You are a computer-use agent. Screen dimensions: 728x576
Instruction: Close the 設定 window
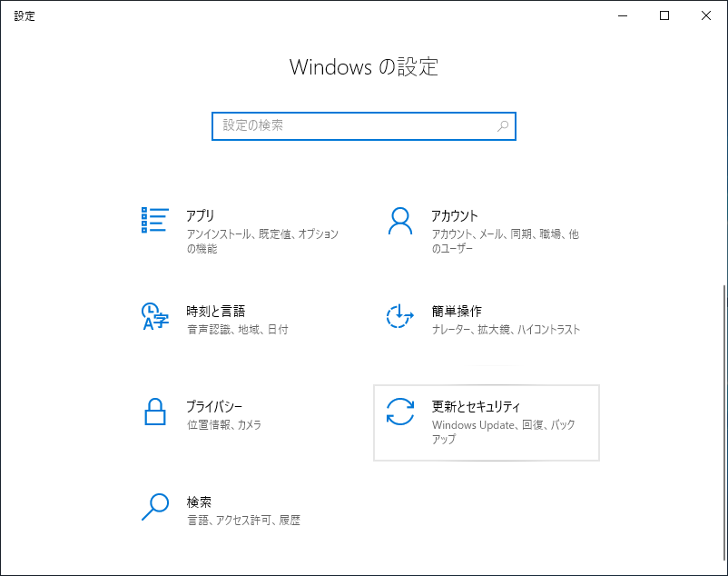[705, 15]
